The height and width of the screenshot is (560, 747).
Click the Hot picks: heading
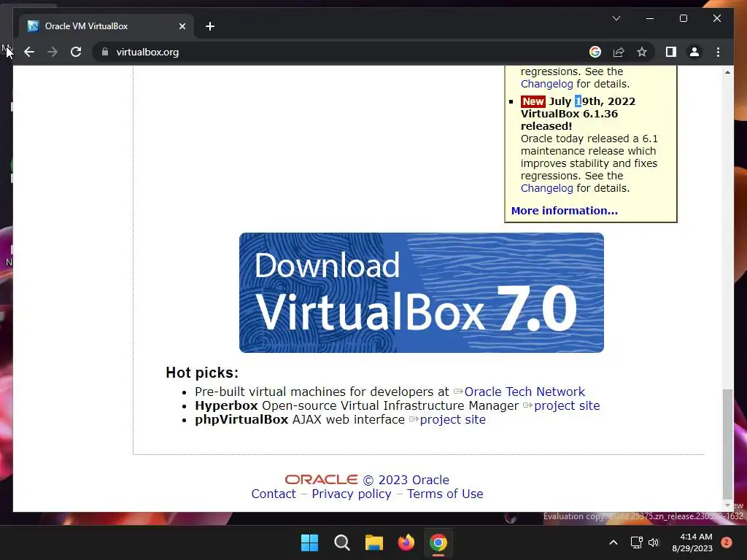(202, 373)
